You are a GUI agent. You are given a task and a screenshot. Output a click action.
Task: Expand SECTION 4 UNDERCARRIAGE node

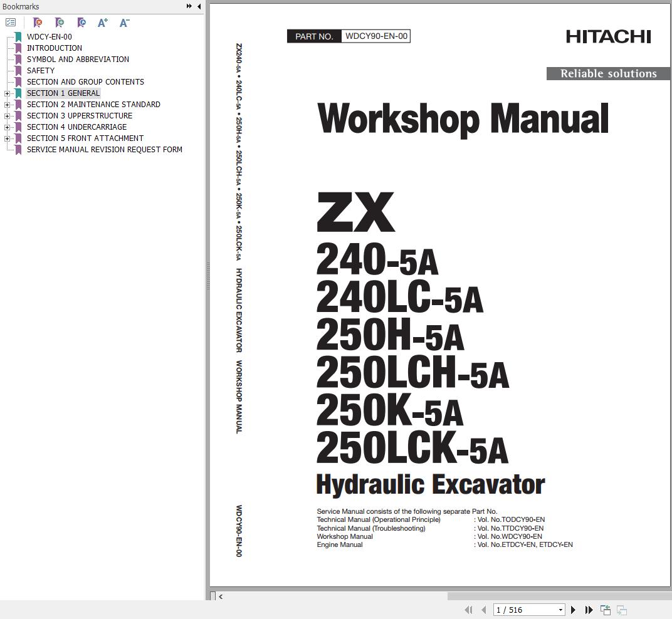tap(7, 127)
